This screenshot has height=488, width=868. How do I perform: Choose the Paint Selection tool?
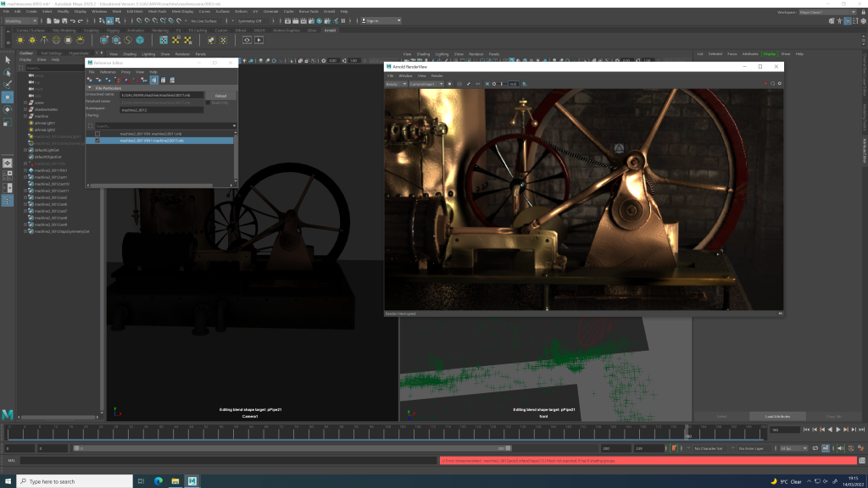pyautogui.click(x=7, y=85)
